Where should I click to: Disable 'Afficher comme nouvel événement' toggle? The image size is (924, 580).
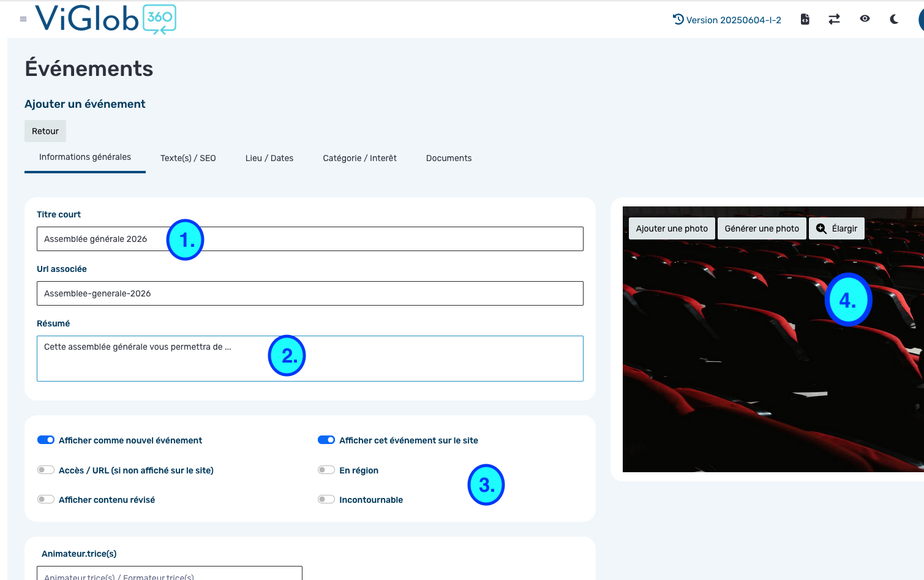pyautogui.click(x=46, y=440)
